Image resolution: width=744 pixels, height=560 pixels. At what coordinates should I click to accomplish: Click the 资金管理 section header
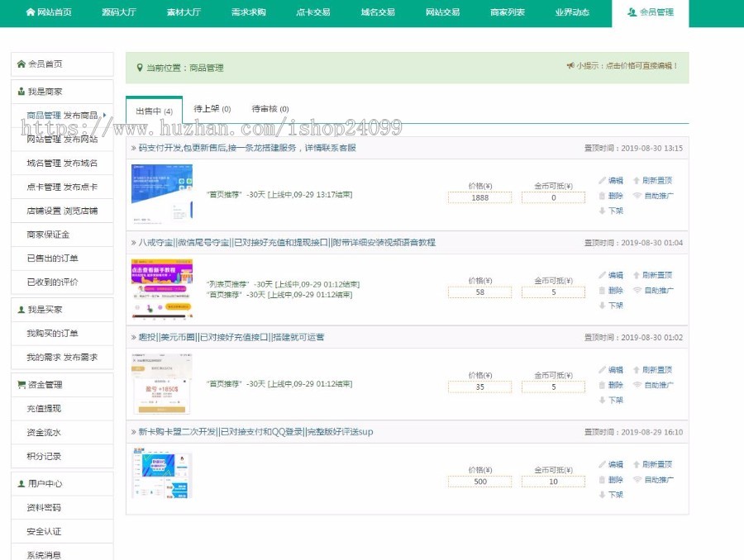tap(62, 385)
